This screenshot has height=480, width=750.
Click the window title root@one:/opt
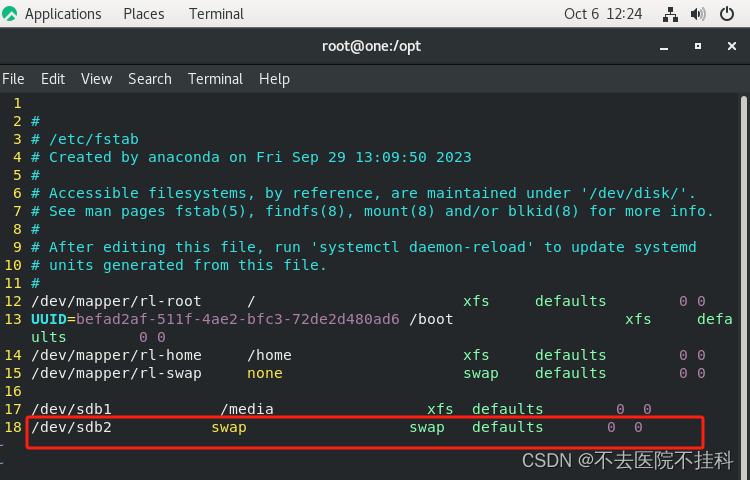coord(371,46)
